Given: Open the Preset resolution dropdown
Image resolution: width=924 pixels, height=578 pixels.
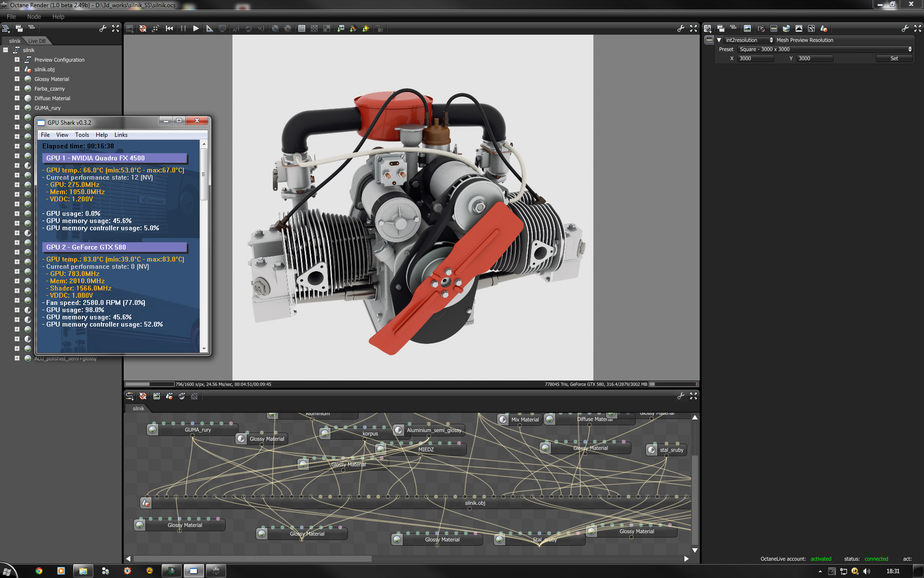Looking at the screenshot, I should pos(825,49).
